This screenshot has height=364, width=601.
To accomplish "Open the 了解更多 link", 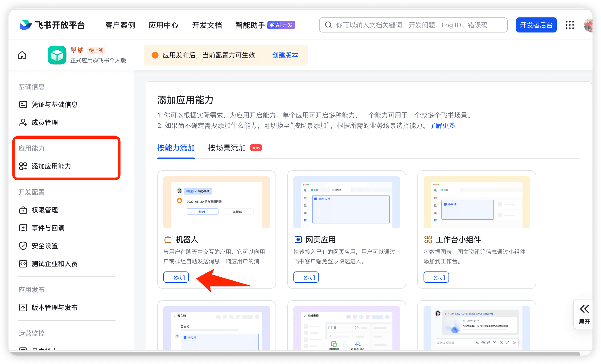I will click(x=442, y=126).
